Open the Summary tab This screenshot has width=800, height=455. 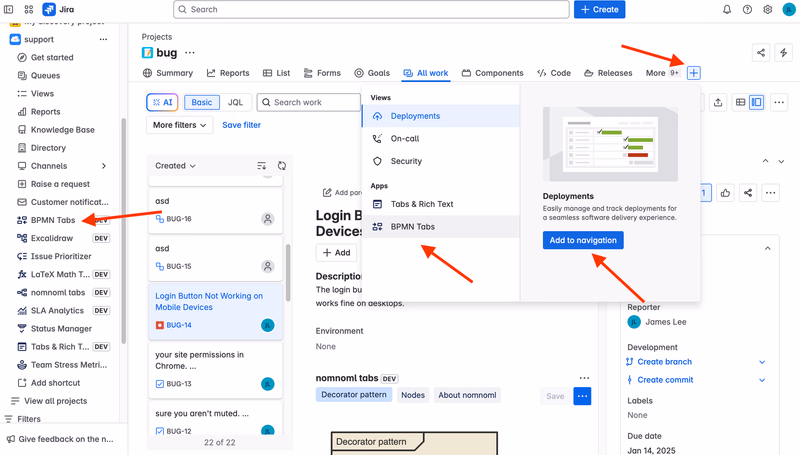168,73
